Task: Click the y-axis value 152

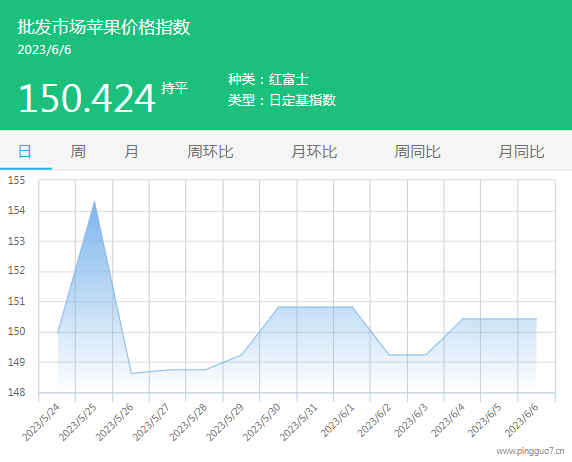Action: [17, 271]
